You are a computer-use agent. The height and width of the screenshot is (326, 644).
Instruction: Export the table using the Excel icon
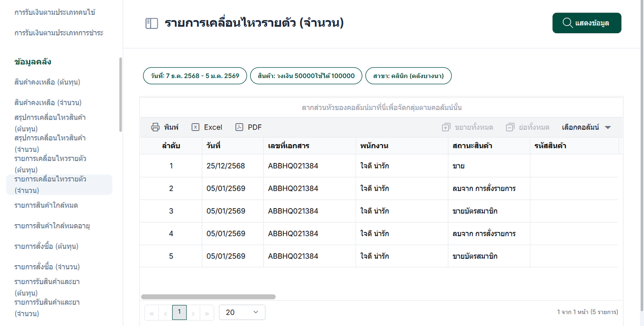click(195, 128)
